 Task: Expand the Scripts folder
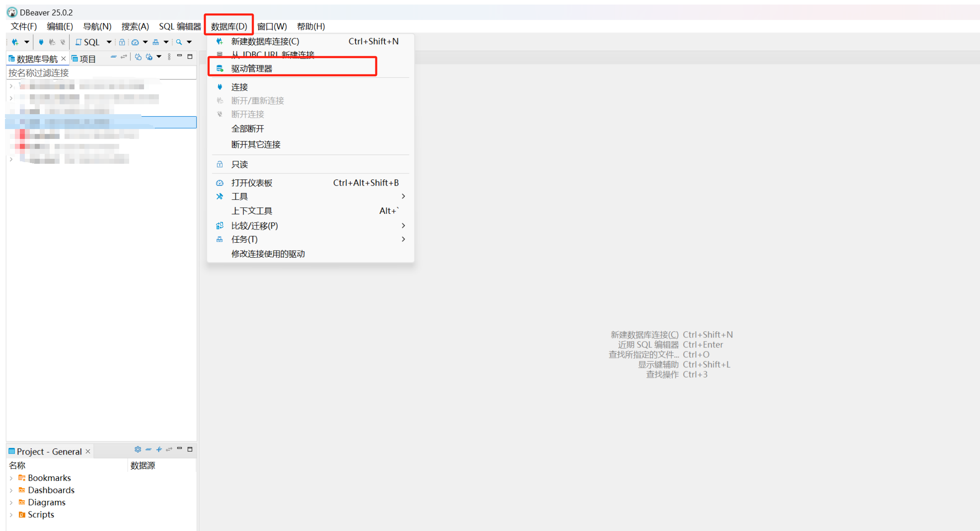[x=11, y=515]
